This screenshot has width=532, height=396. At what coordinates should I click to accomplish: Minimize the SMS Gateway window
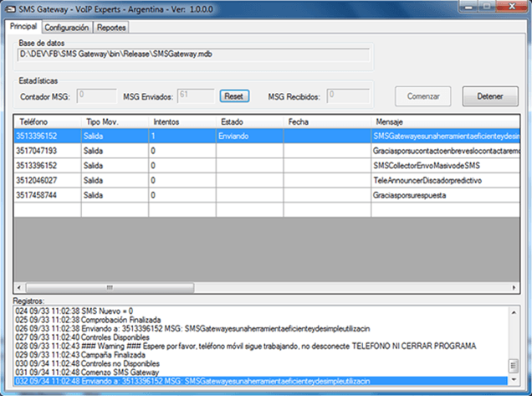(469, 7)
